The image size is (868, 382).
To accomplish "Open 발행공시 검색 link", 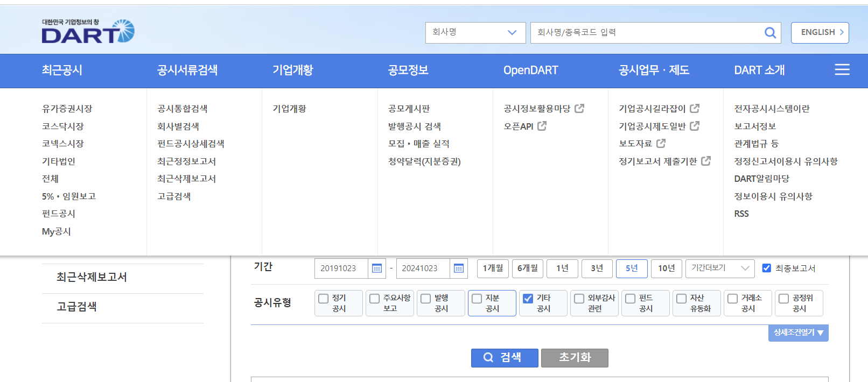I will (x=415, y=126).
